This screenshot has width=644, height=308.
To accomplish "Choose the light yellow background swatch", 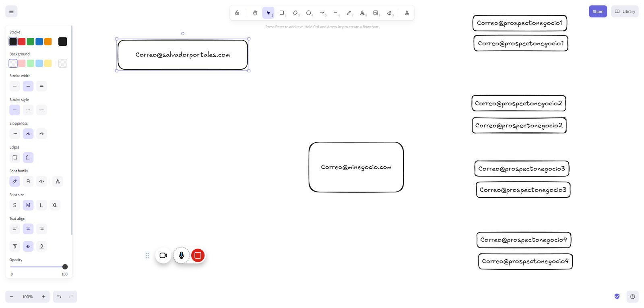I will (48, 63).
